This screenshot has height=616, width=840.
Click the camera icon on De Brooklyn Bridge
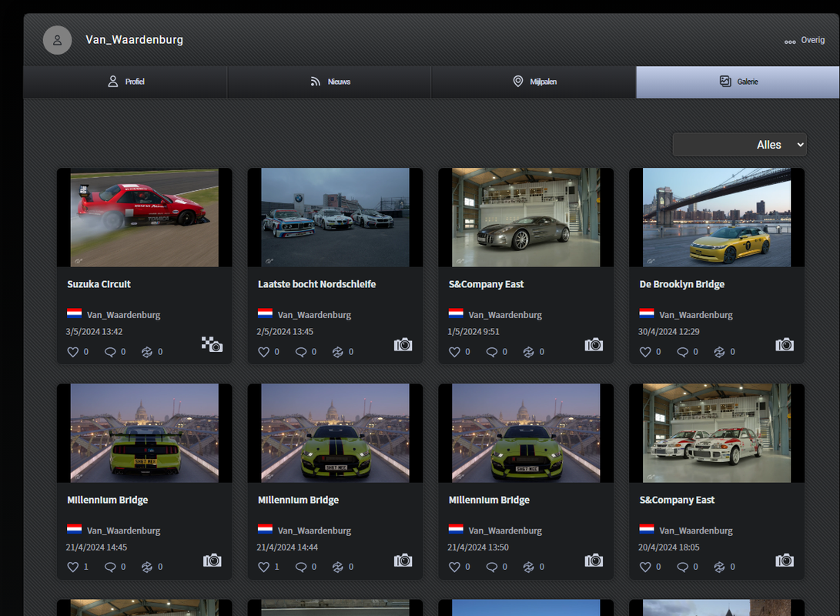[x=785, y=344]
